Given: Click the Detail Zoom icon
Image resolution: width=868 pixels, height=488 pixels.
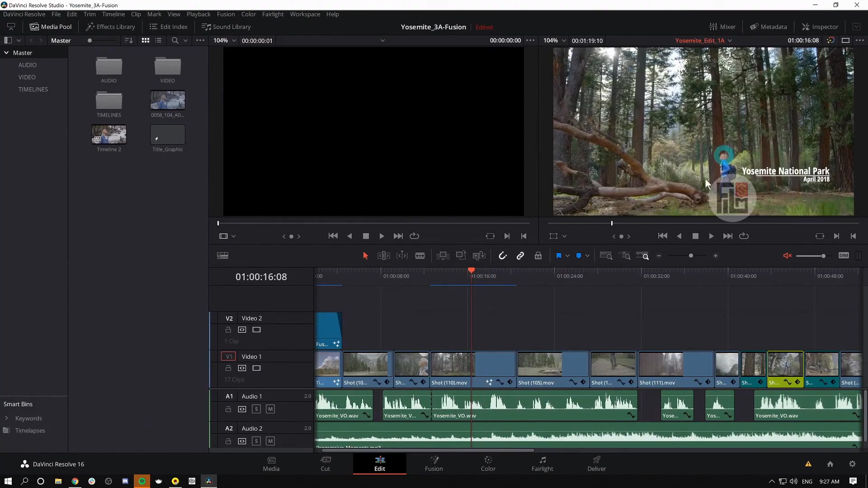Looking at the screenshot, I should [624, 256].
